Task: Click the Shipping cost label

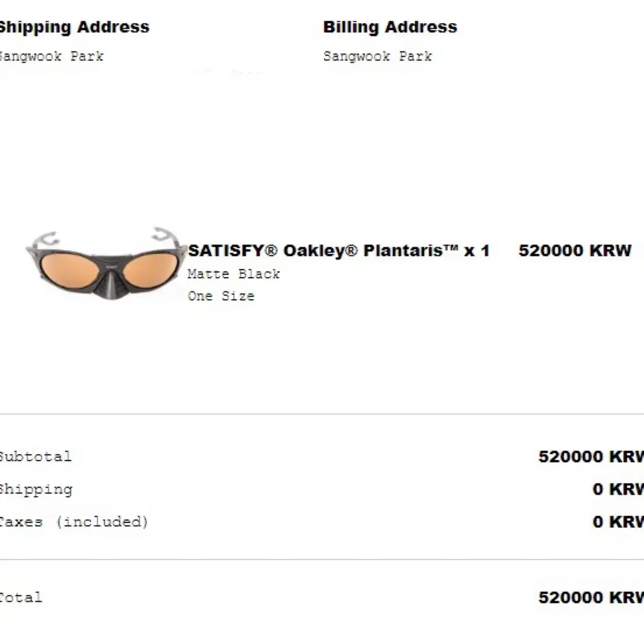Action: [x=36, y=490]
